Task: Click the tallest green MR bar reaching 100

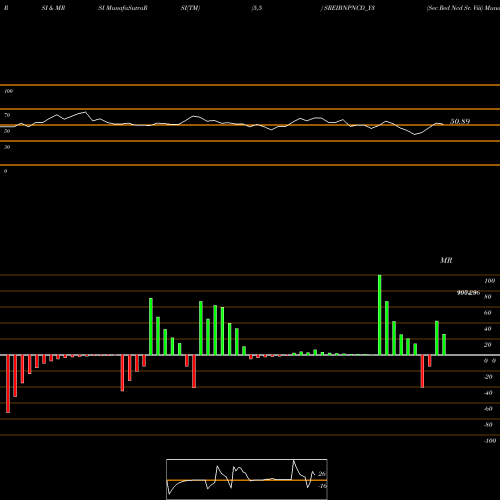Action: (380, 315)
